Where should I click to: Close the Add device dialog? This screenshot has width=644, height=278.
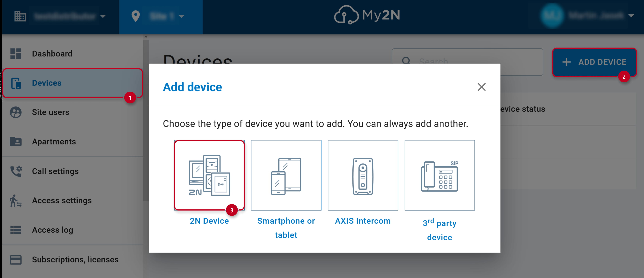click(x=481, y=87)
